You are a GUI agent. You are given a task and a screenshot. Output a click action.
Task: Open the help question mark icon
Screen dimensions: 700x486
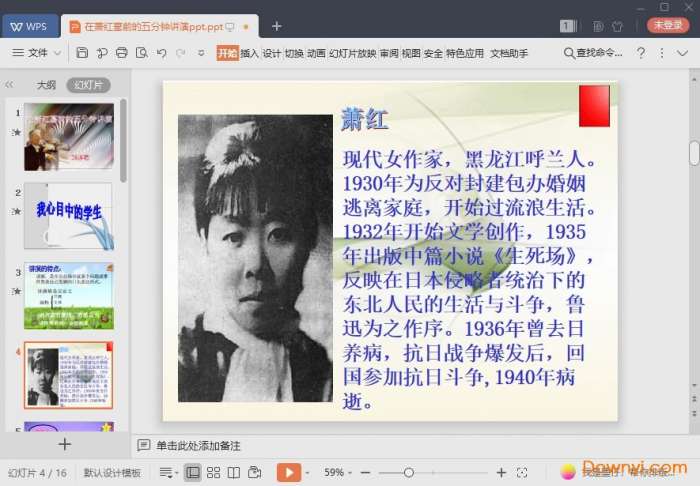641,53
